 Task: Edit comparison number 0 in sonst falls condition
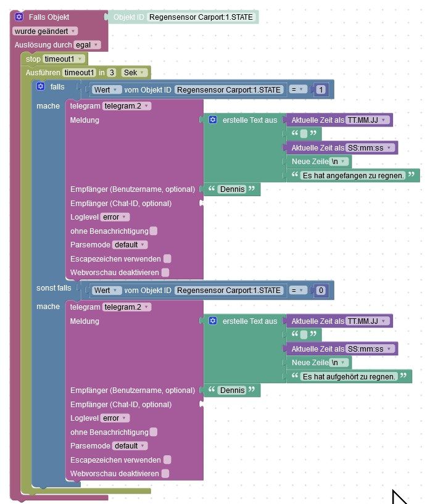[x=321, y=291]
